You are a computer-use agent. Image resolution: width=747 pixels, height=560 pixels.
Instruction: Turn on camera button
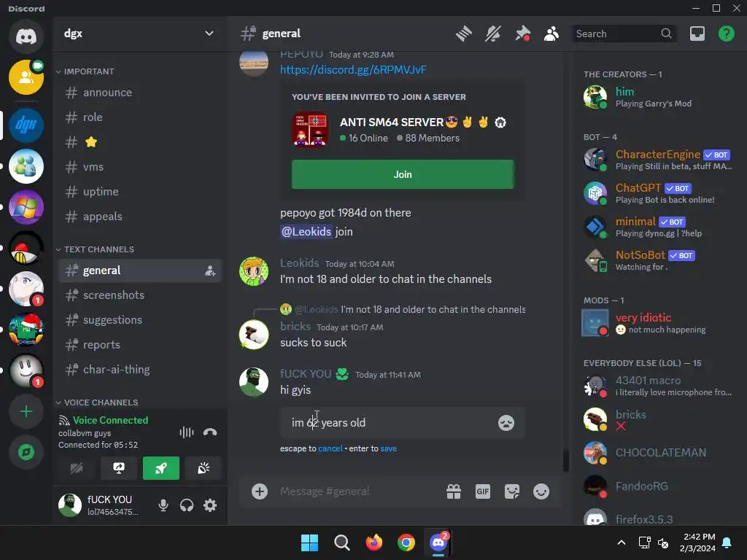pyautogui.click(x=76, y=469)
